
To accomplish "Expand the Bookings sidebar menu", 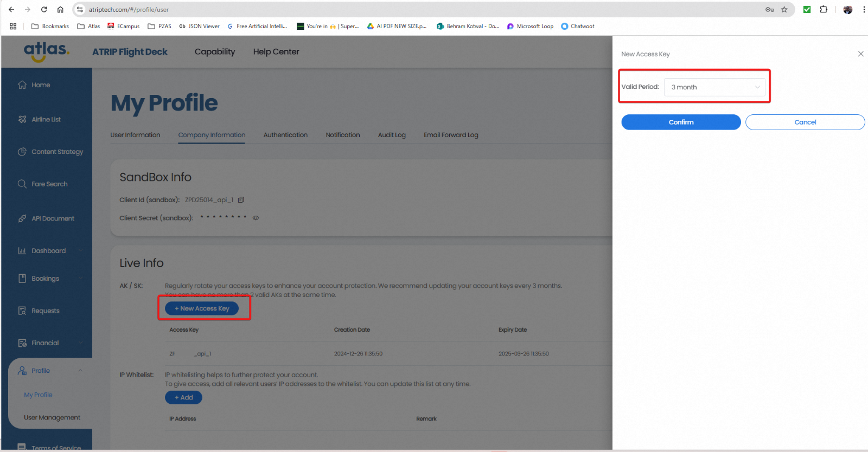I will (x=80, y=279).
